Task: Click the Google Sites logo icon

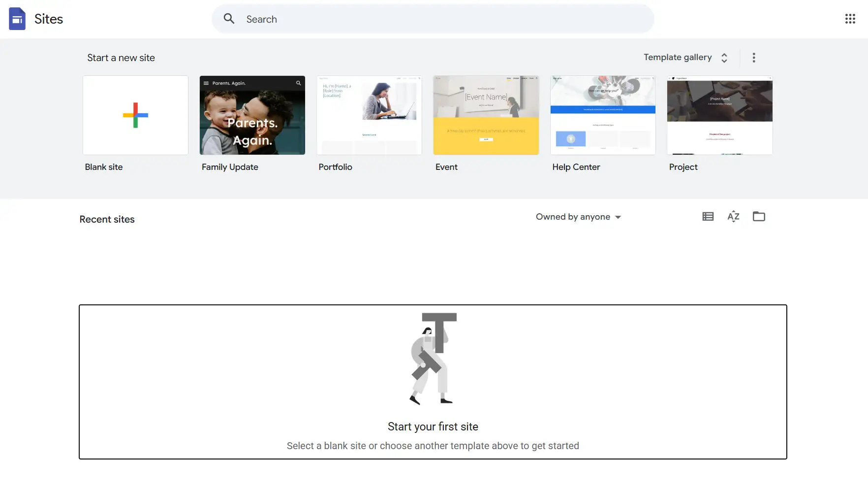Action: click(x=17, y=19)
